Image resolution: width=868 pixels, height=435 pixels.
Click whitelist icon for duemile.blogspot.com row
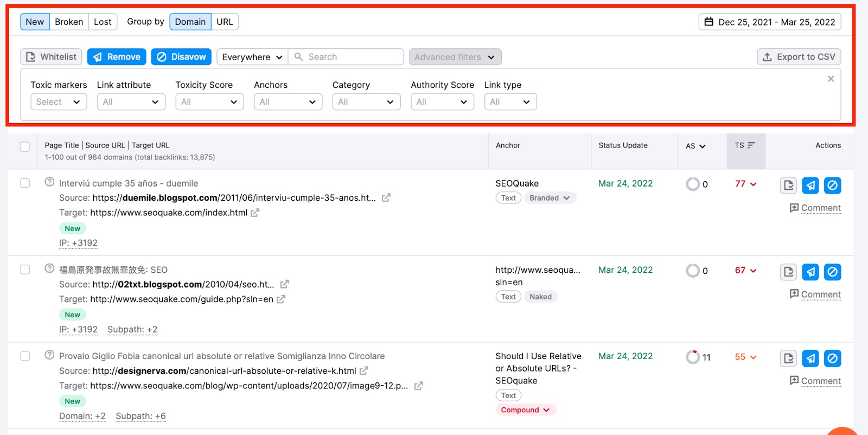[789, 185]
